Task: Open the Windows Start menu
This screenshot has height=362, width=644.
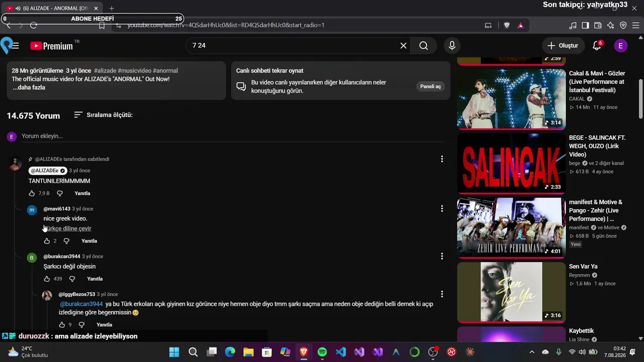Action: click(174, 352)
